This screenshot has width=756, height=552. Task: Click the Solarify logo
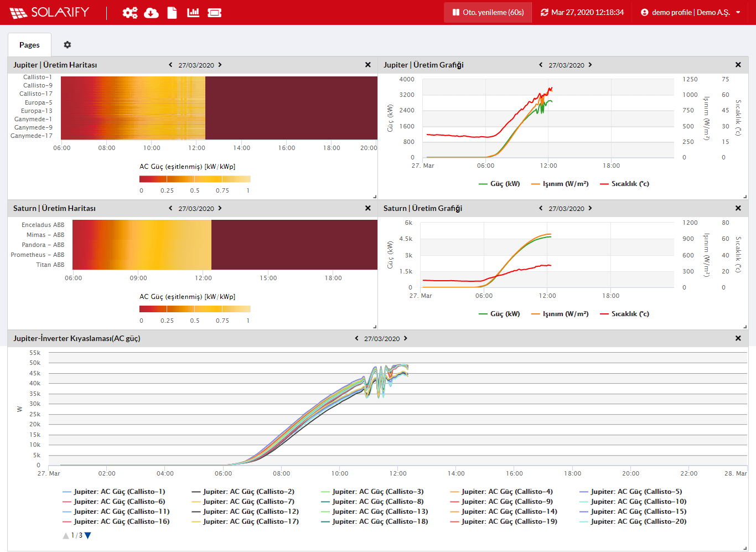click(49, 12)
